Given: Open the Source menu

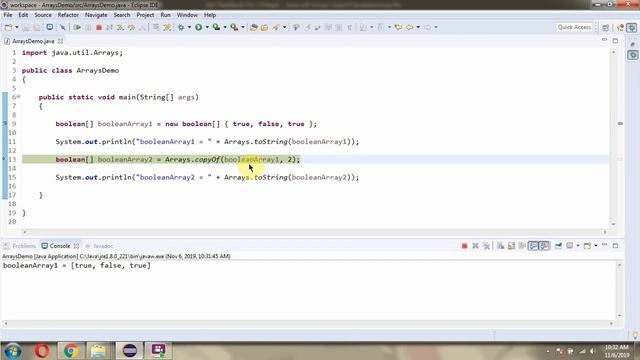Looking at the screenshot, I should click(x=43, y=15).
